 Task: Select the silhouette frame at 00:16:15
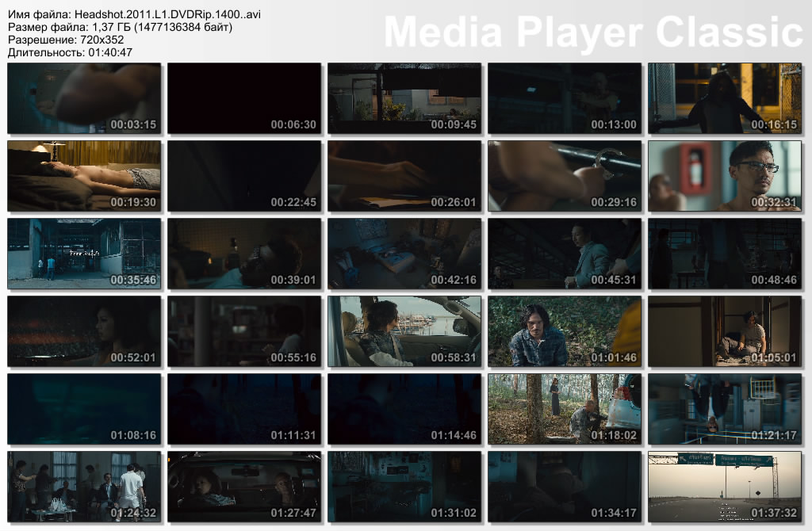coord(725,98)
